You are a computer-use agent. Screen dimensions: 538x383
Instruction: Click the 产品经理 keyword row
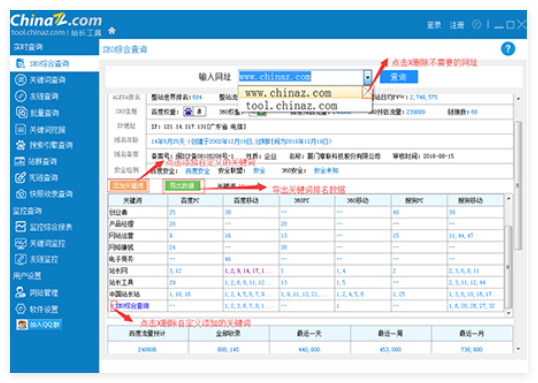[306, 224]
